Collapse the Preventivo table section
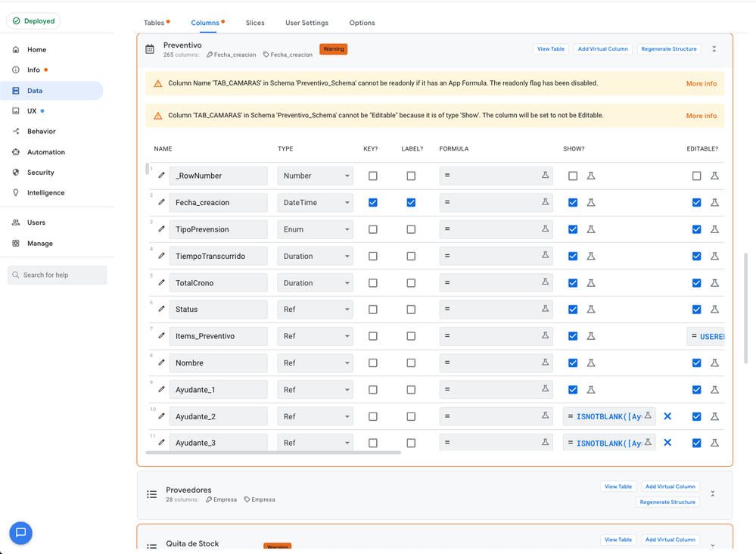756x554 pixels. pos(714,49)
